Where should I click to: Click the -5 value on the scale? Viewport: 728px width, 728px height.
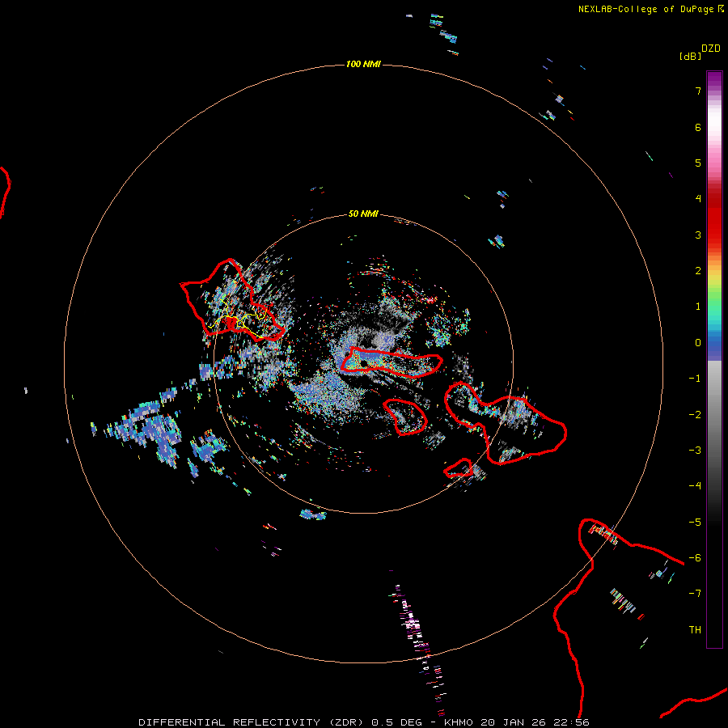click(x=695, y=523)
